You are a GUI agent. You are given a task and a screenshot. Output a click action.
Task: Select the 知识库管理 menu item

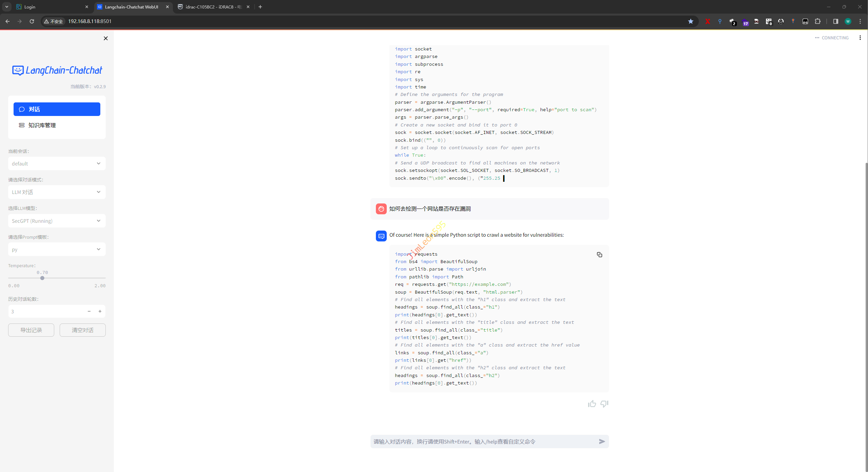tap(42, 125)
